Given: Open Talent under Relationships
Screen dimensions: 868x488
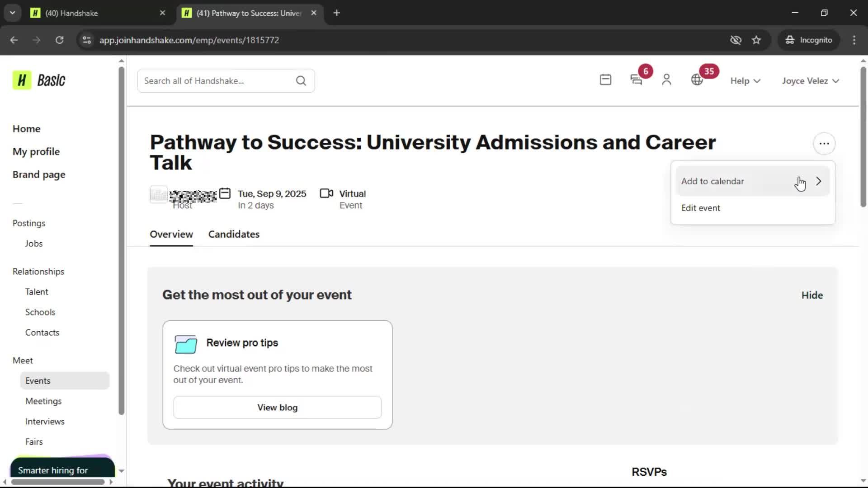Looking at the screenshot, I should 37,292.
